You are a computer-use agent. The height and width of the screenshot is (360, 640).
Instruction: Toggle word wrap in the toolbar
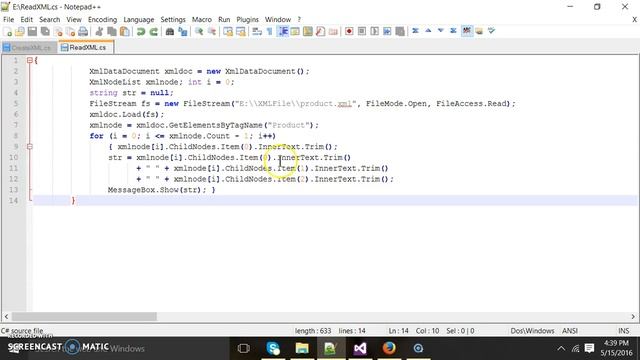point(257,31)
